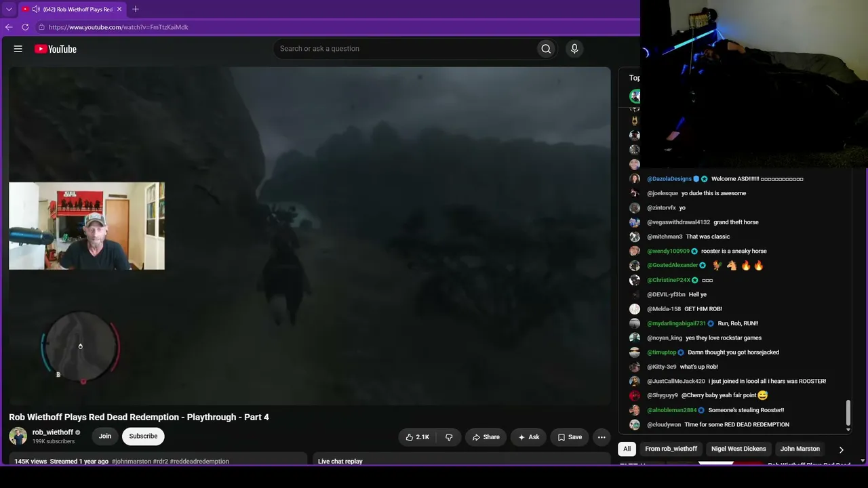Click into the YouTube search field

point(403,49)
